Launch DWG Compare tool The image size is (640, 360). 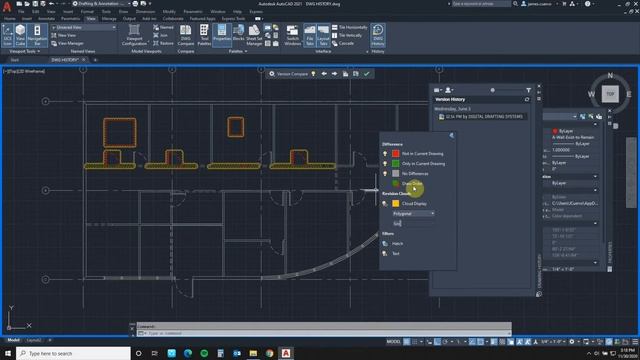coord(186,35)
